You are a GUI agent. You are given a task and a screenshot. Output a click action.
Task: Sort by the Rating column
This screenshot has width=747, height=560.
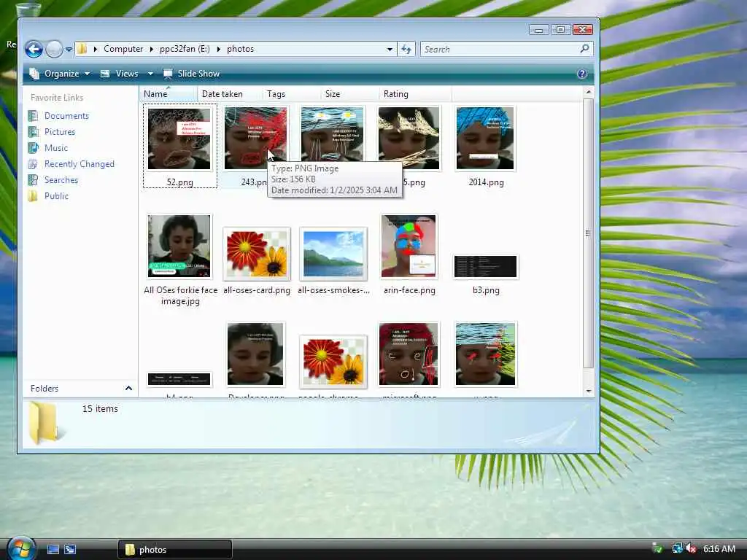pyautogui.click(x=415, y=94)
